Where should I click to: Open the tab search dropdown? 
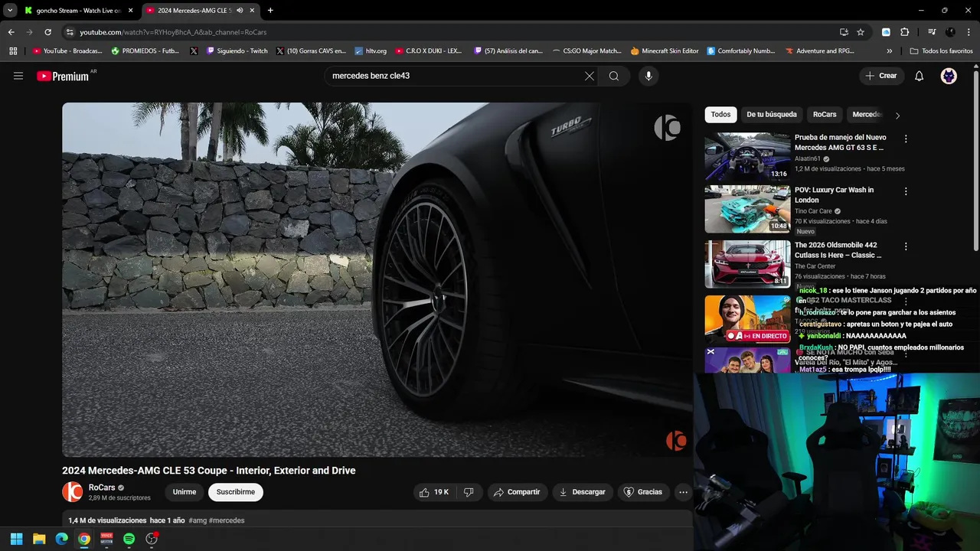coord(9,10)
